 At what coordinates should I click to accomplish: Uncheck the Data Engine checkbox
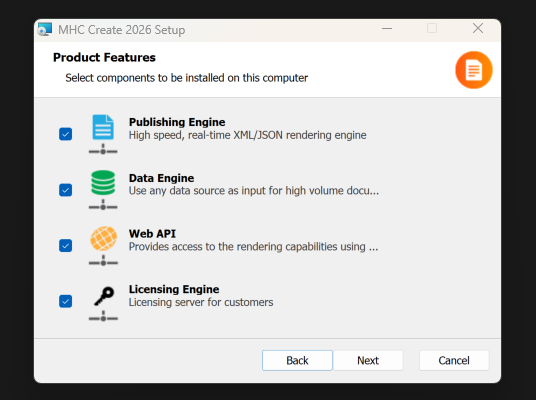[65, 190]
